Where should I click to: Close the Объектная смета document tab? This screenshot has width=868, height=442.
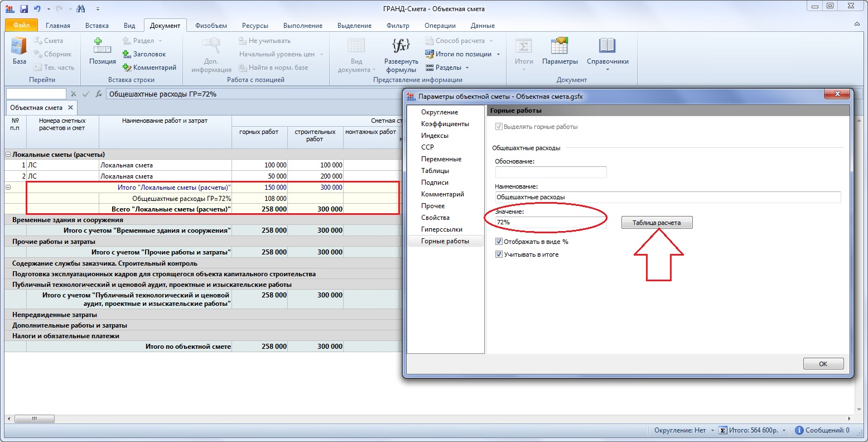[70, 108]
